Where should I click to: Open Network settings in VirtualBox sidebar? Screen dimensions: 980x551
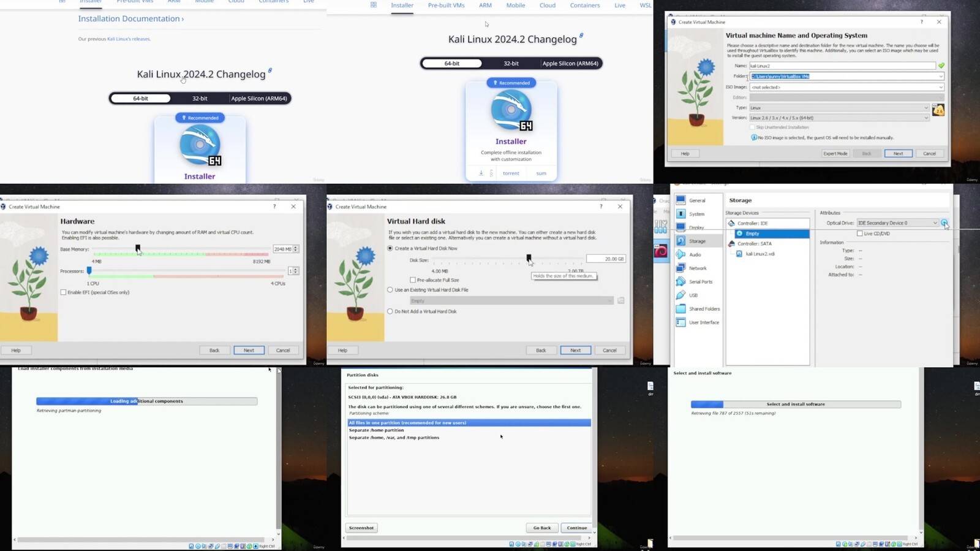pyautogui.click(x=697, y=268)
